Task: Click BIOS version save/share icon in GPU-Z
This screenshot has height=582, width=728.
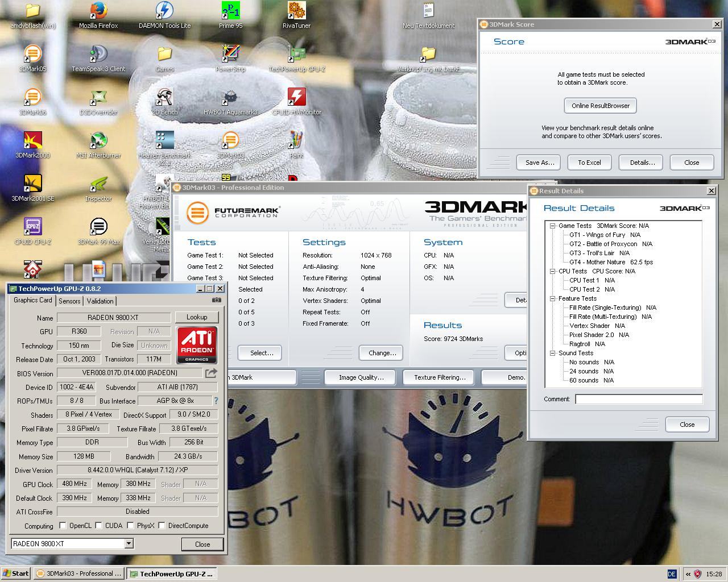Action: tap(211, 373)
